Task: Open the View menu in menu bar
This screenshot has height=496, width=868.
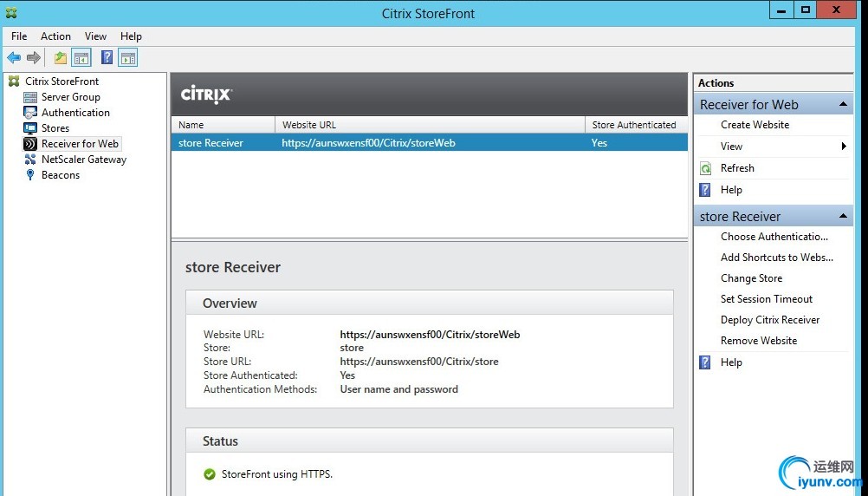Action: tap(95, 36)
